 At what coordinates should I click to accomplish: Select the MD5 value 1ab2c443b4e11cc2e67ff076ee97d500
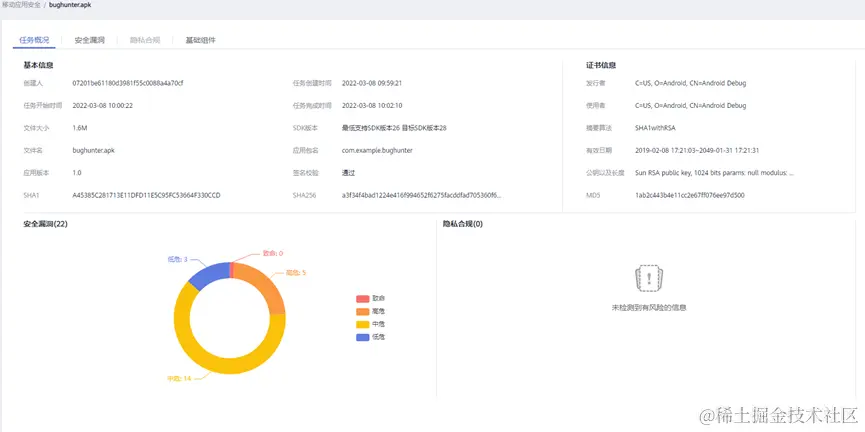[690, 195]
